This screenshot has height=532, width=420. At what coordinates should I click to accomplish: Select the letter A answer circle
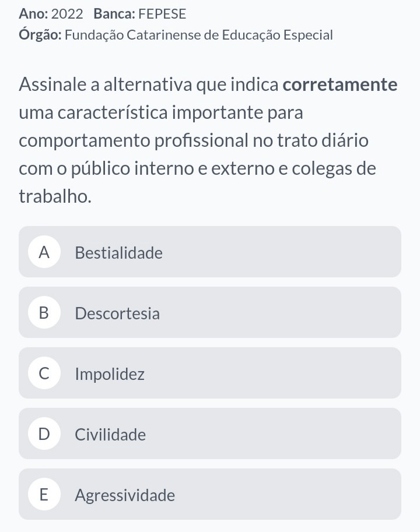(x=44, y=252)
